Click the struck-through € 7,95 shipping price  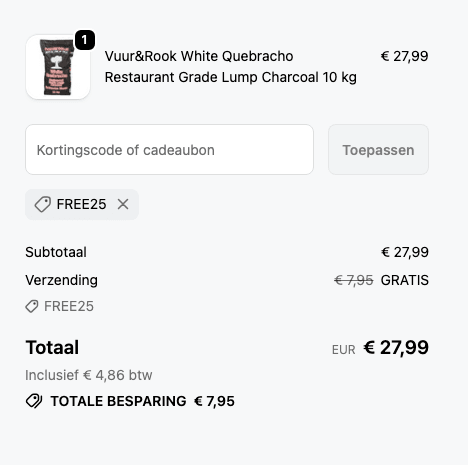(x=354, y=280)
